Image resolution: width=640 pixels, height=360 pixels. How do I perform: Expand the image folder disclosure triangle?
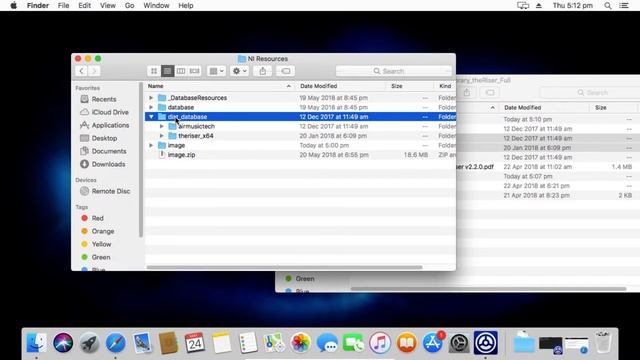pos(151,145)
